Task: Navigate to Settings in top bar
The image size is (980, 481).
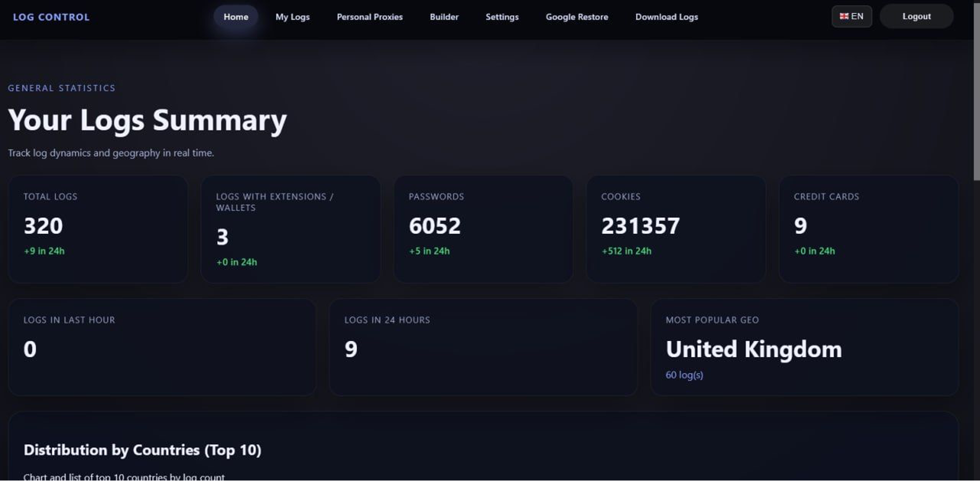Action: tap(502, 17)
